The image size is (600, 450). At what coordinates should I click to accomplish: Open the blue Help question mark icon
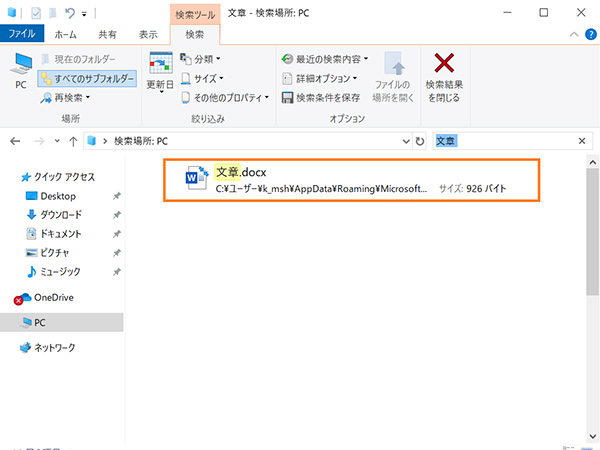coord(591,34)
